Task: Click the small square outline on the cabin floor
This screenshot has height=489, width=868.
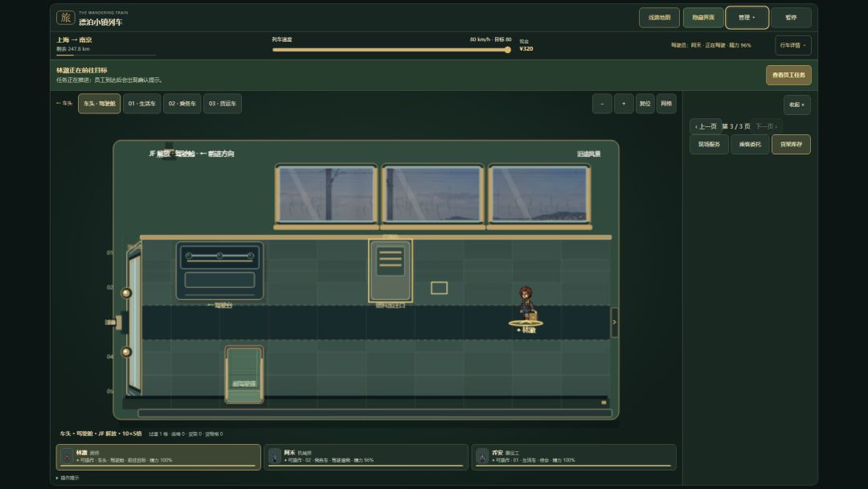Action: (x=439, y=288)
